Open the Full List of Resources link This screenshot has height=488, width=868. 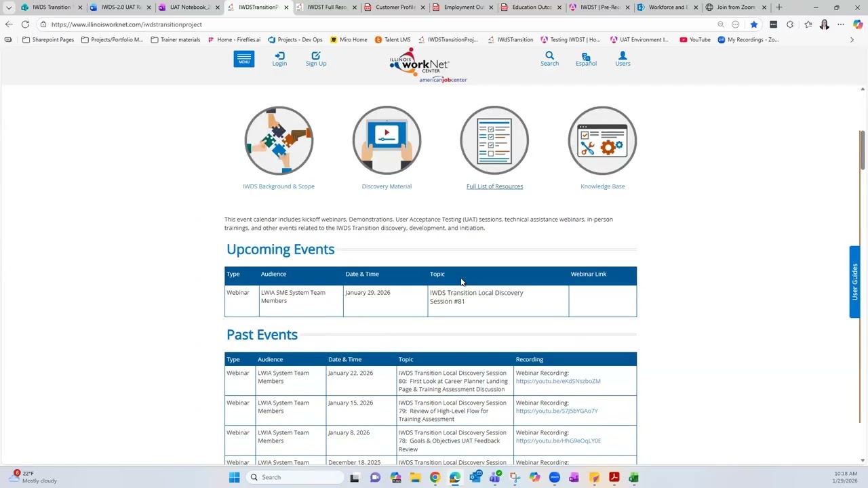[x=494, y=186]
